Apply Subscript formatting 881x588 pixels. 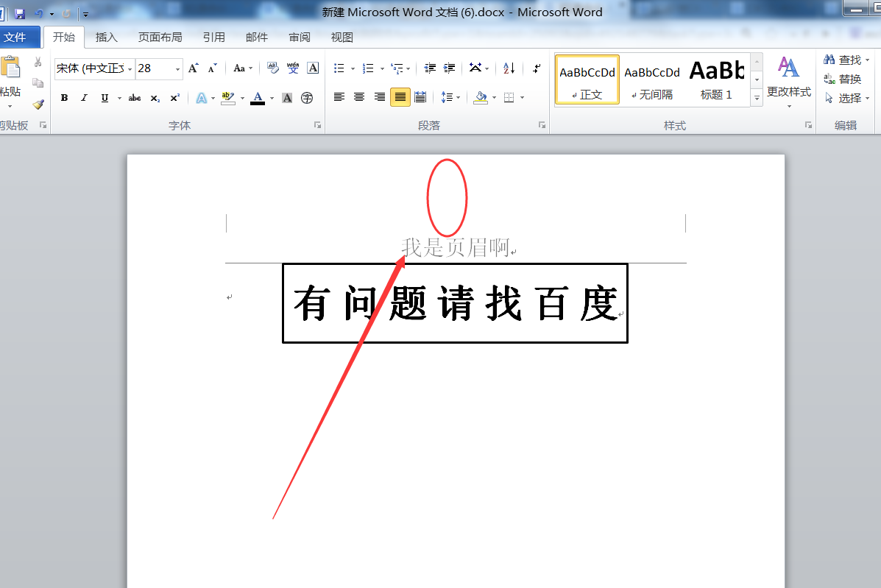point(155,99)
